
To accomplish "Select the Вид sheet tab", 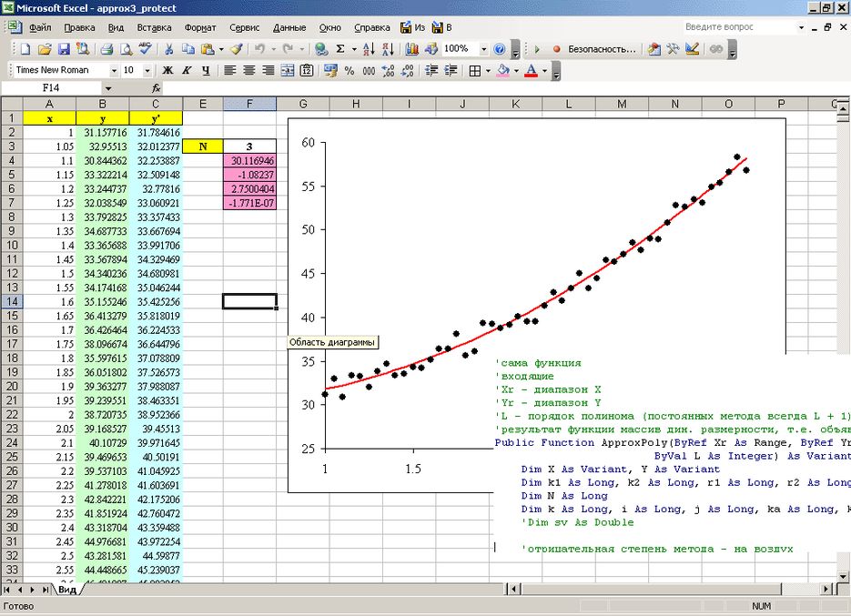I will click(x=67, y=590).
